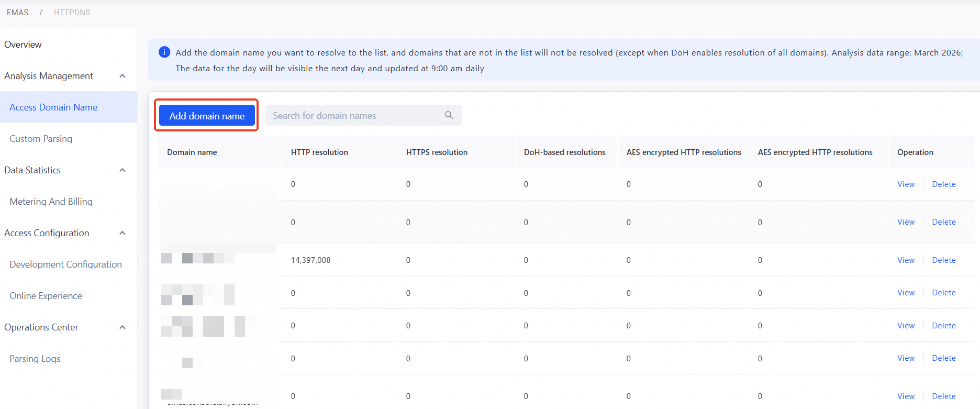Click EMAS in the breadcrumb
The image size is (980, 409).
coord(18,13)
